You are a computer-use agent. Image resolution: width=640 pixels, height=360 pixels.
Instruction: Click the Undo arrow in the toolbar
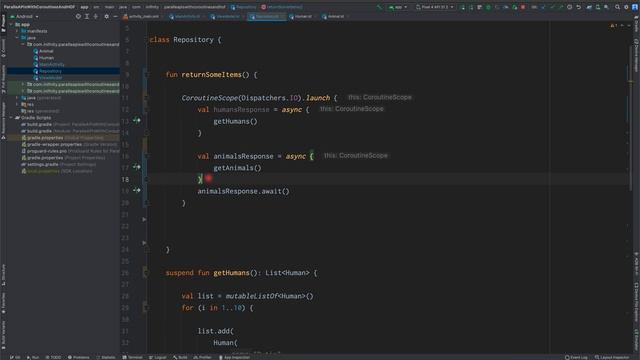578,7
